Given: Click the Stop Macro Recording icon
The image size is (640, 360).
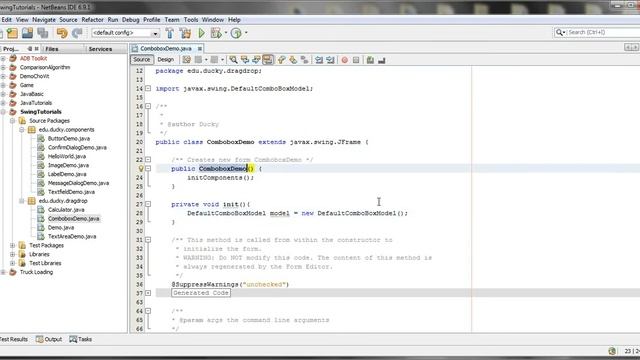Looking at the screenshot, I should point(356,60).
